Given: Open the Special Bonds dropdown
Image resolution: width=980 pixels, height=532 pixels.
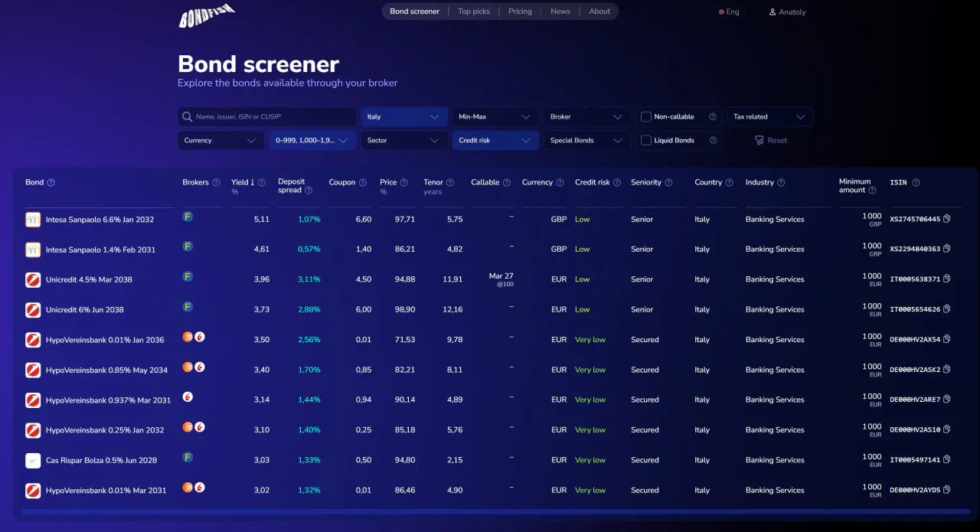Looking at the screenshot, I should [587, 141].
